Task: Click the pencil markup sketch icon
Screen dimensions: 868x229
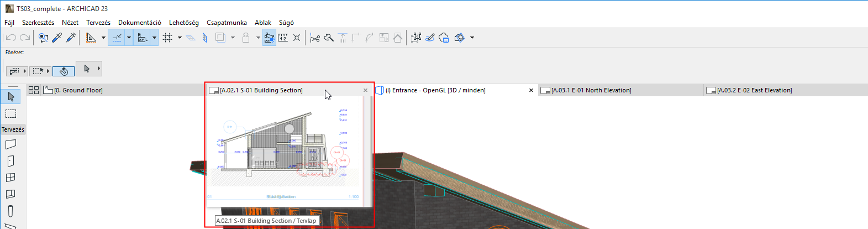Action: point(430,38)
